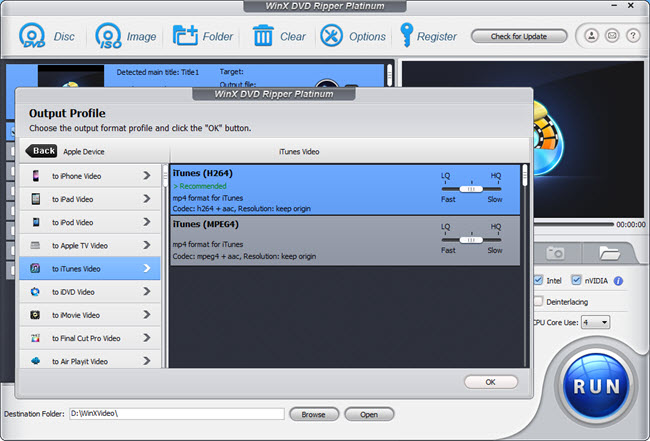Confirm the output profile with OK
The height and width of the screenshot is (441, 650).
(x=491, y=382)
